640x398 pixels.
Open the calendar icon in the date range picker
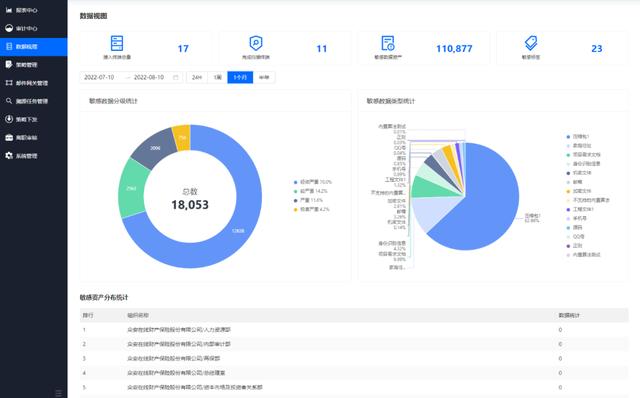176,77
